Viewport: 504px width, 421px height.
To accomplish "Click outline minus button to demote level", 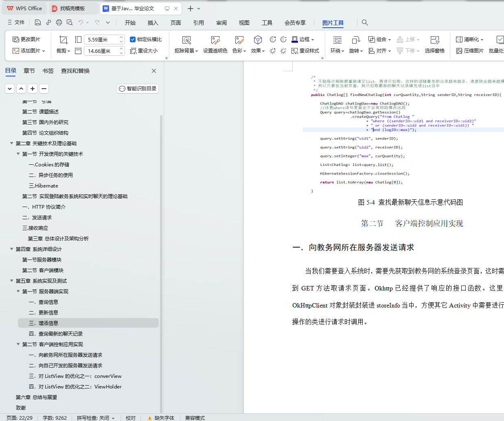I will coord(44,88).
